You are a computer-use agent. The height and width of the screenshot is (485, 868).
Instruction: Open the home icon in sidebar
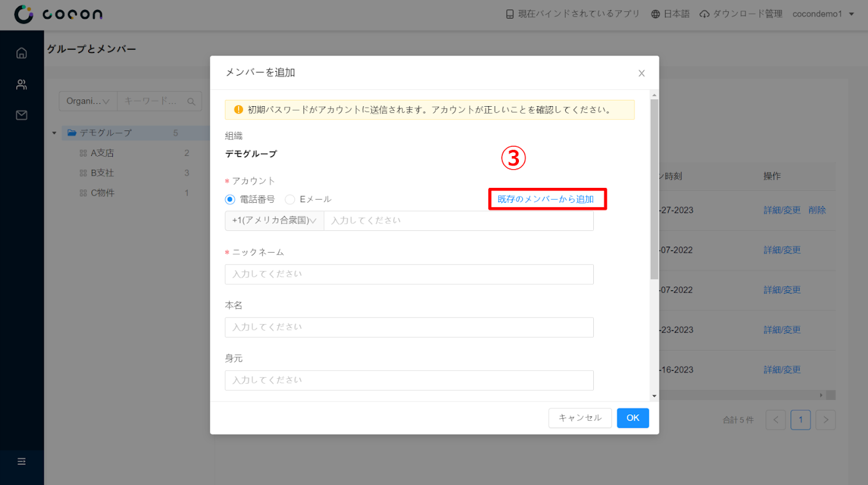click(x=22, y=53)
